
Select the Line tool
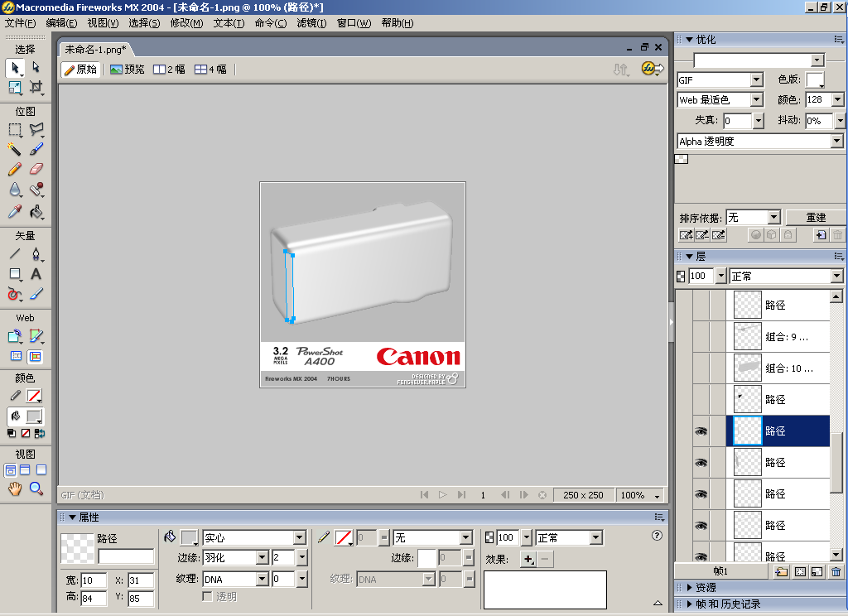pyautogui.click(x=15, y=253)
